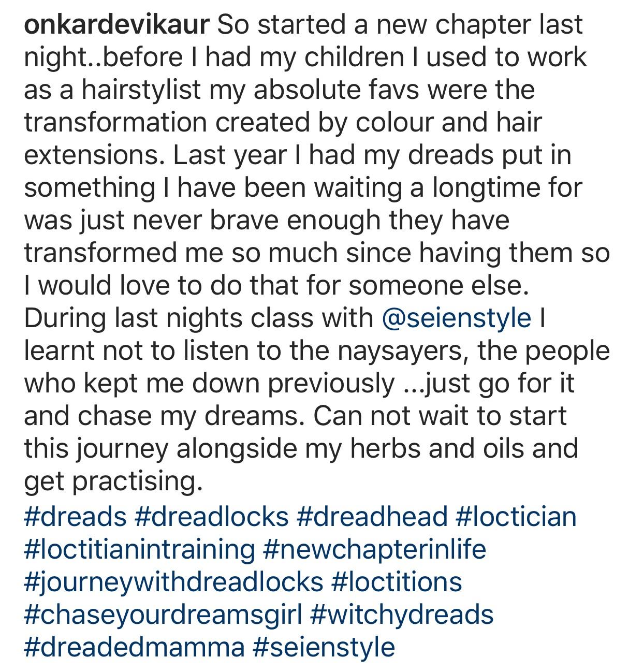Open the #chaseyourdreamsgirl hashtag
The height and width of the screenshot is (672, 643).
click(163, 615)
